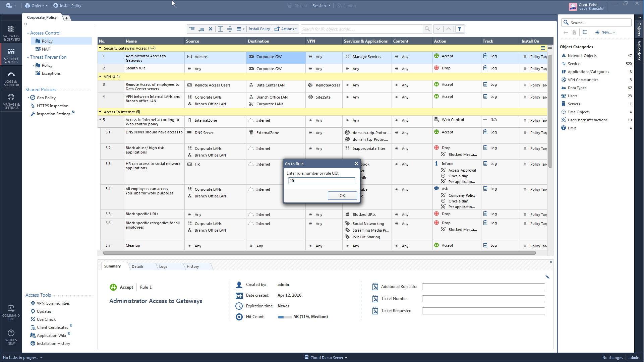
Task: Switch to the History tab
Action: [193, 266]
